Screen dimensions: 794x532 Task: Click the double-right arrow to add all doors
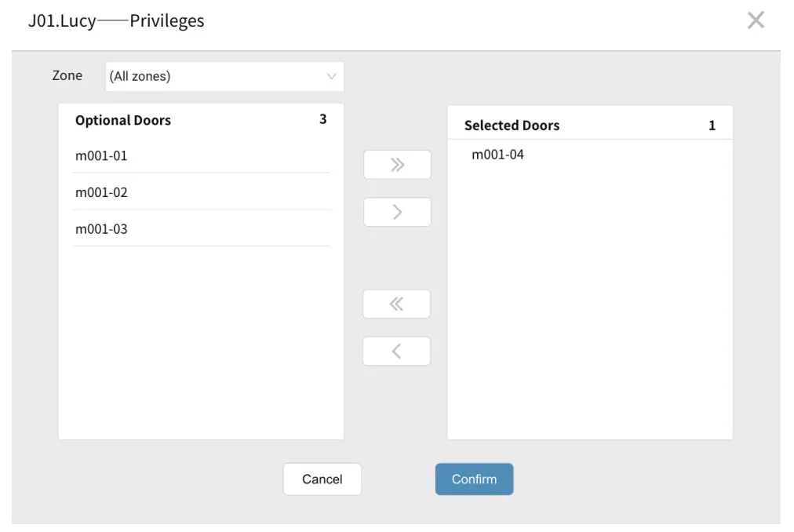397,165
